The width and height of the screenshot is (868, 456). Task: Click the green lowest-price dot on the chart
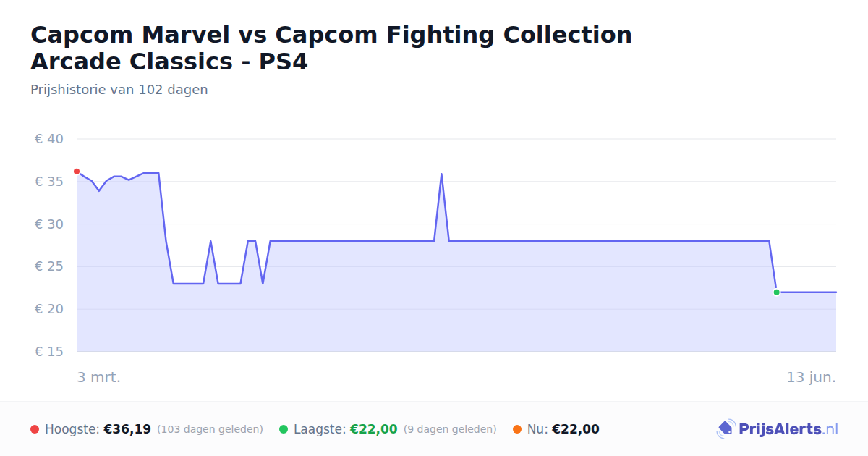point(776,292)
